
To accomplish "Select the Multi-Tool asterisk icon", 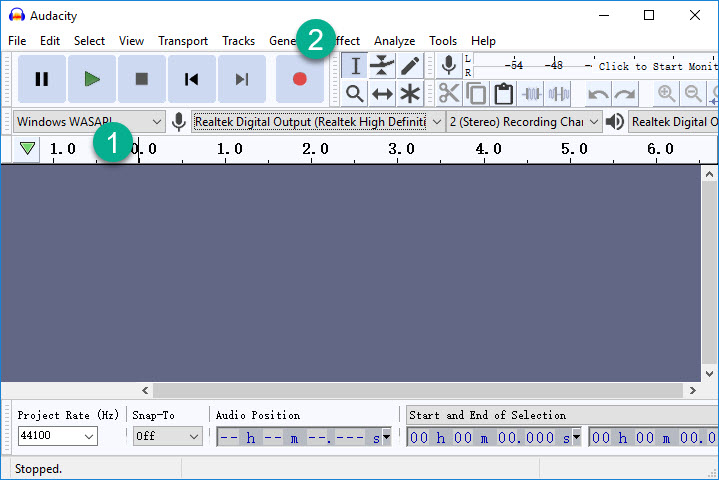I will [410, 94].
